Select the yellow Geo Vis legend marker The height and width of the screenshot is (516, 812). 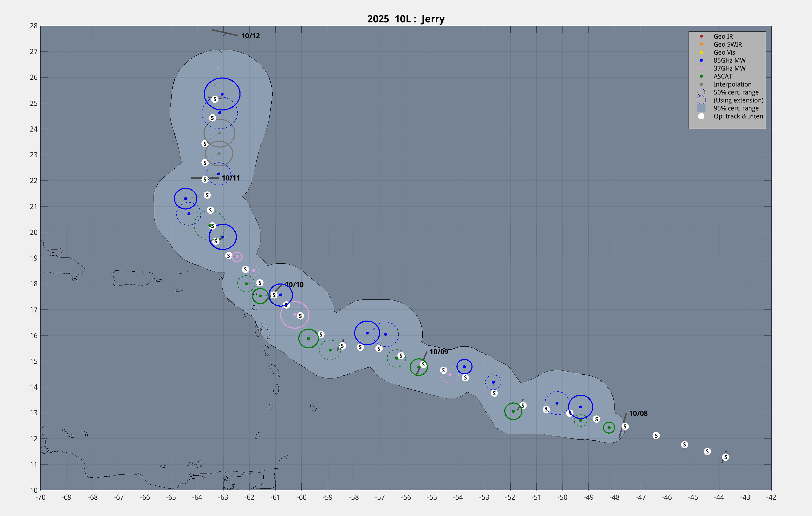(701, 52)
